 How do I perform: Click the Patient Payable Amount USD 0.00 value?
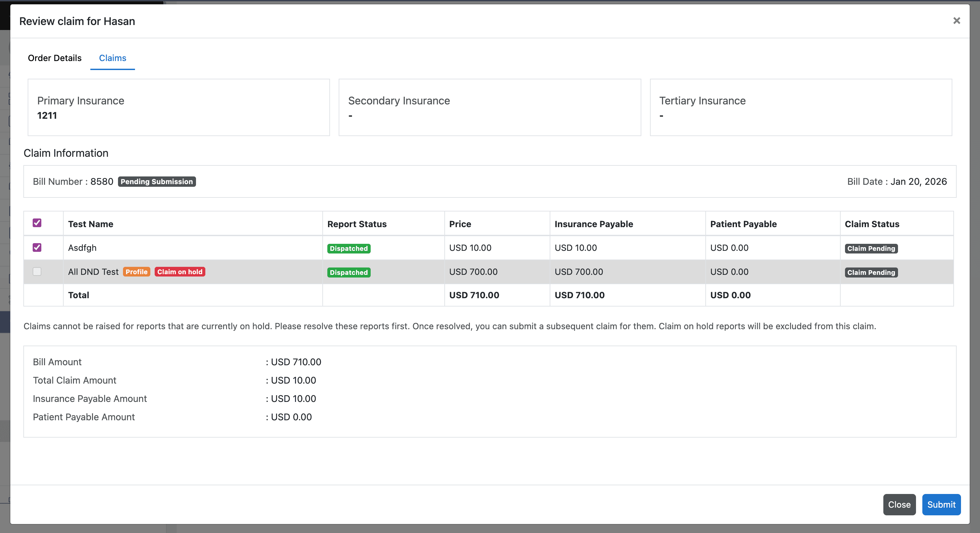tap(291, 417)
